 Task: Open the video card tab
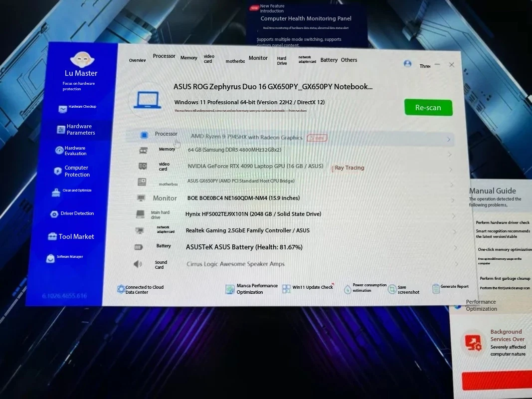208,59
